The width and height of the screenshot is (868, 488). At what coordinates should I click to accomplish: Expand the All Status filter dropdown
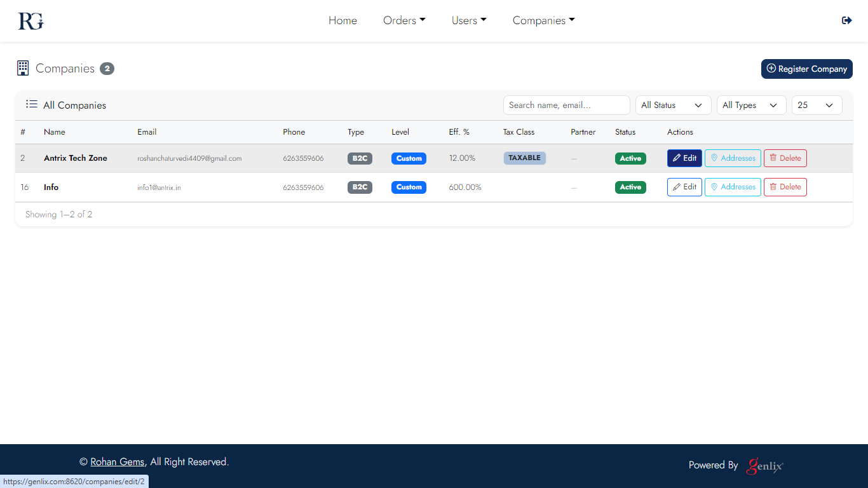(x=673, y=105)
